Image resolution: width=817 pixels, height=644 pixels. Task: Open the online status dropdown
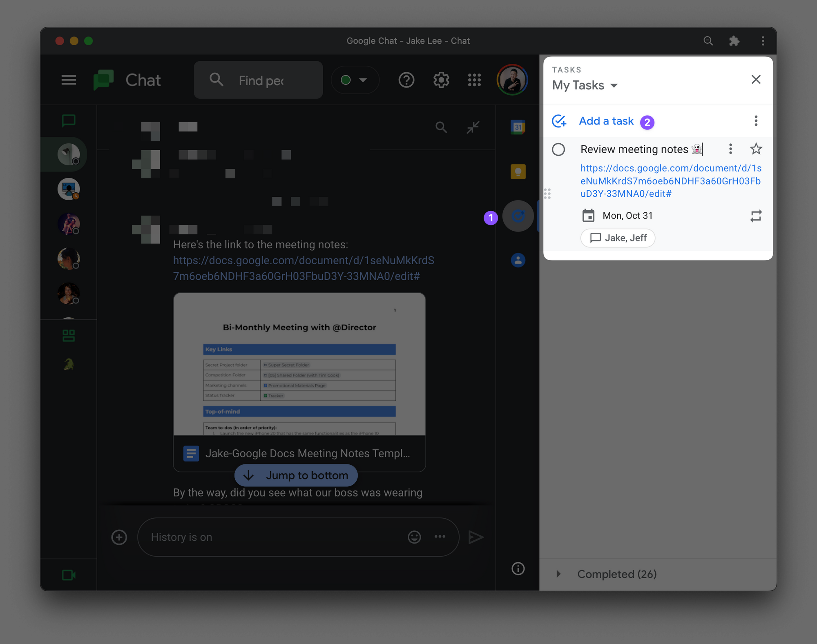355,80
